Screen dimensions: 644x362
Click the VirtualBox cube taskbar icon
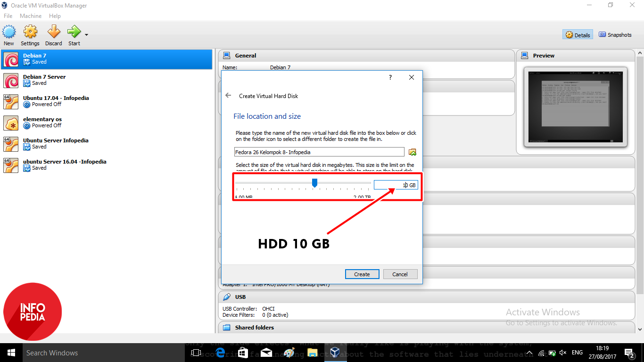(x=335, y=353)
